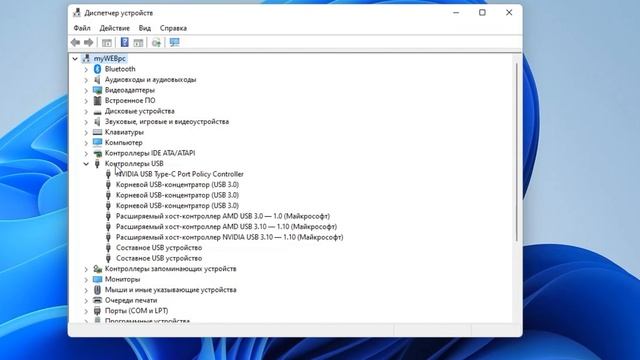Click the Компьютер monitor icon
The width and height of the screenshot is (640, 360).
click(97, 142)
